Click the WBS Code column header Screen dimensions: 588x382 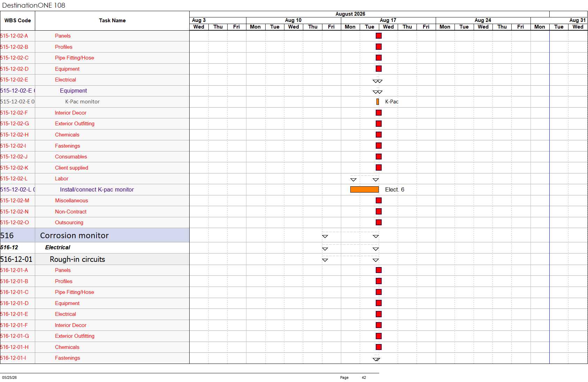17,21
